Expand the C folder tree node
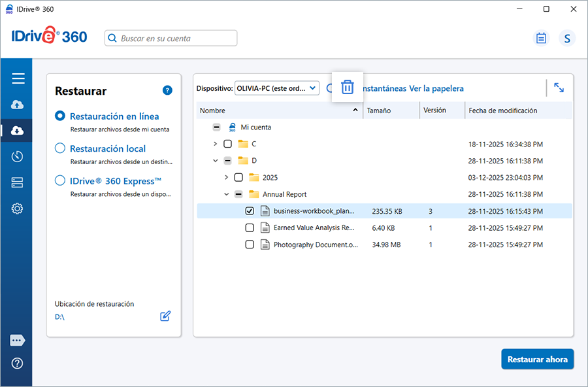 [x=216, y=144]
